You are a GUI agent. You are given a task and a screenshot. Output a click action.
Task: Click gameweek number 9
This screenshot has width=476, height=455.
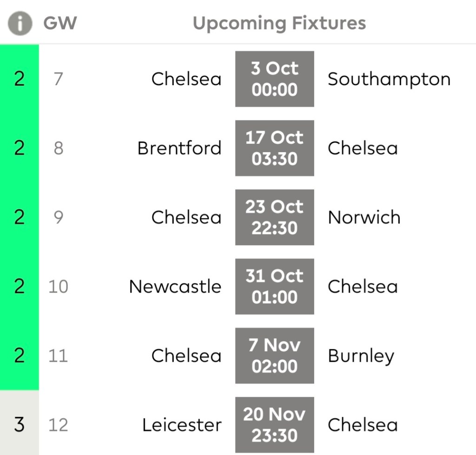(58, 217)
